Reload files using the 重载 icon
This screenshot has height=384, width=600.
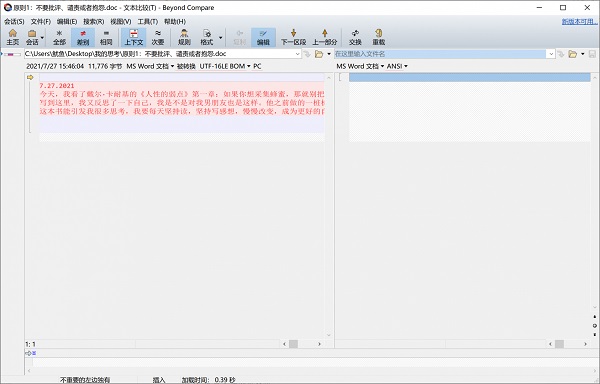pos(379,37)
